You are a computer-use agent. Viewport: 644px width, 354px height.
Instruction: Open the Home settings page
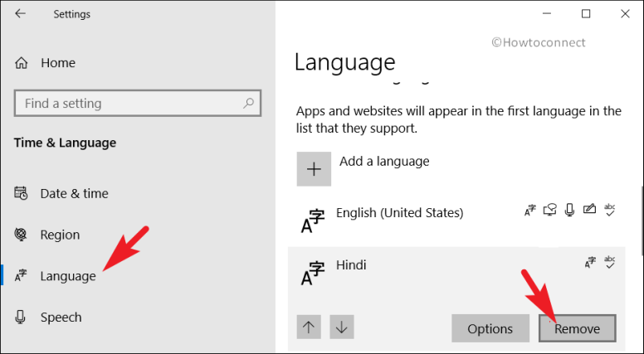56,63
